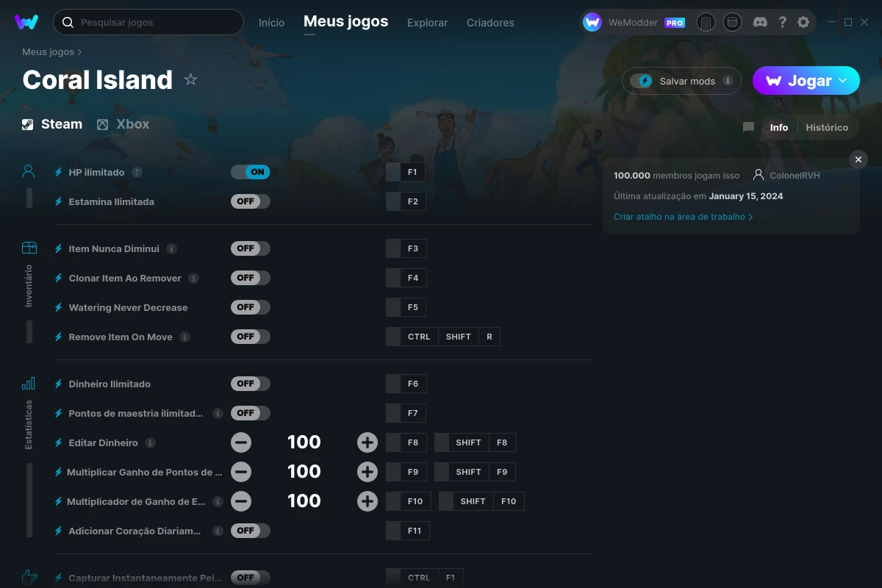Screen dimensions: 882x588
Task: Disable the HP ilimitado cheat
Action: point(251,171)
